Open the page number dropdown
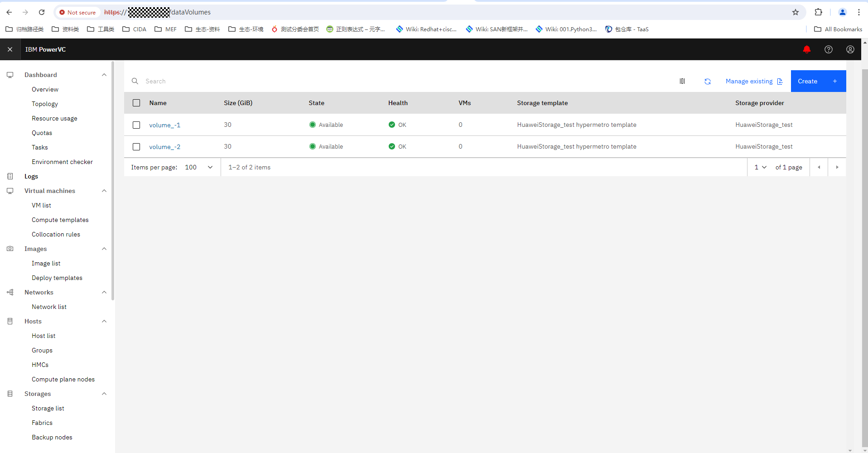Viewport: 868px width, 453px height. click(760, 167)
